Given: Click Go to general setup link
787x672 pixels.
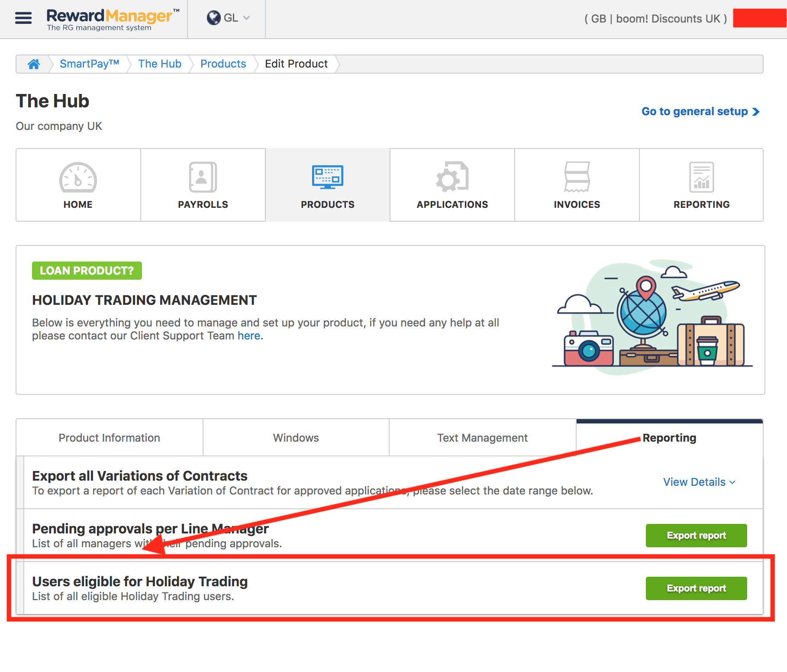Looking at the screenshot, I should point(700,111).
